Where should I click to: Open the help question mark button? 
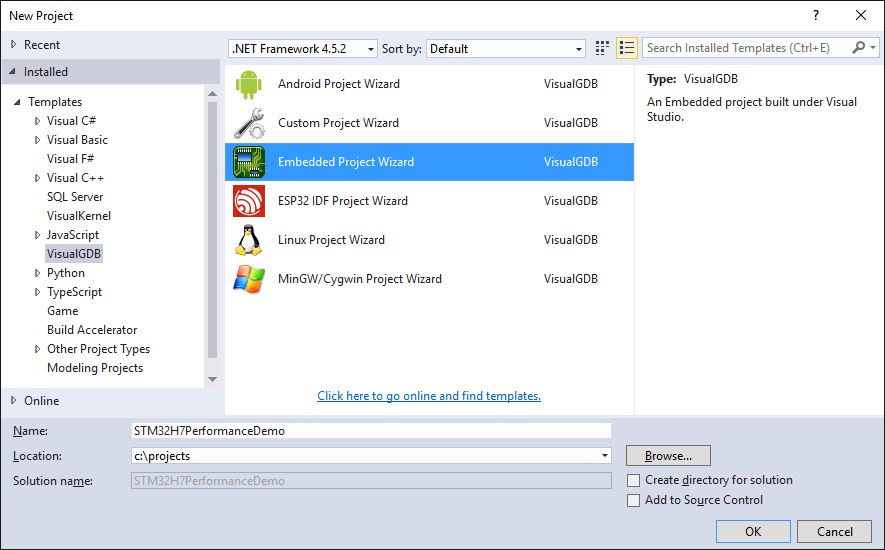[816, 15]
